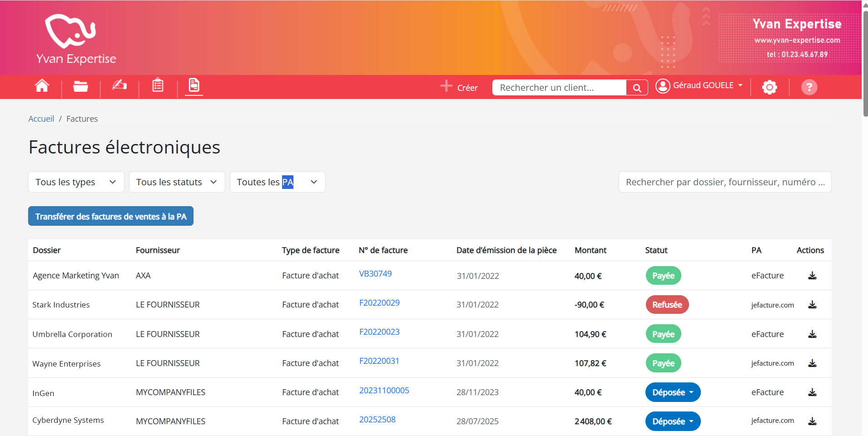The height and width of the screenshot is (436, 868).
Task: Open the 'Tous les statuts' filter
Action: 177,182
